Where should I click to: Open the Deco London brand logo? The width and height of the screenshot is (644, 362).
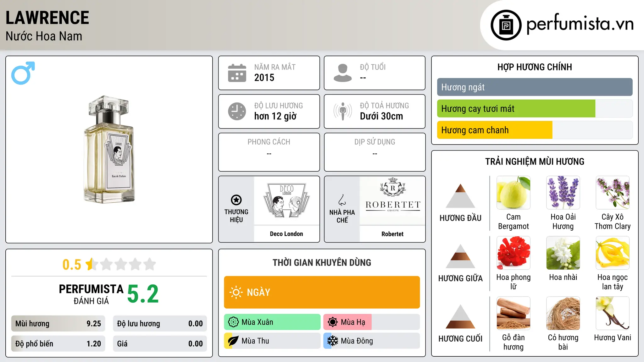pos(286,200)
